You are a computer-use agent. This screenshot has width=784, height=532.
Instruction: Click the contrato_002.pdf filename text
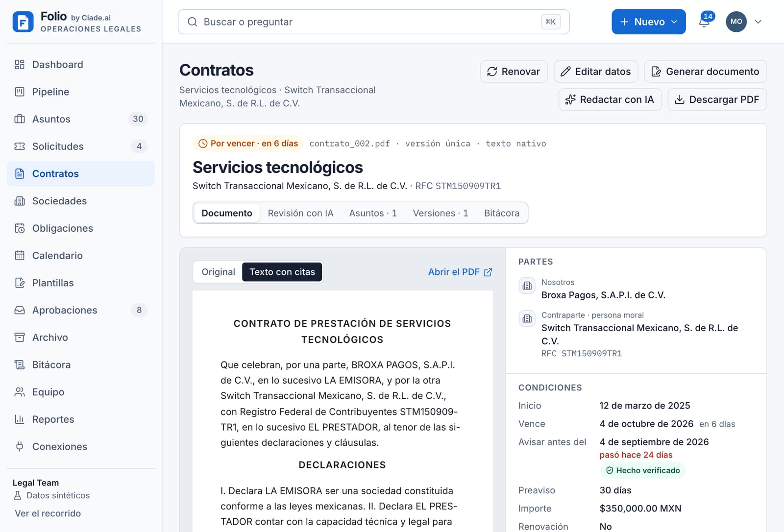[x=349, y=144]
